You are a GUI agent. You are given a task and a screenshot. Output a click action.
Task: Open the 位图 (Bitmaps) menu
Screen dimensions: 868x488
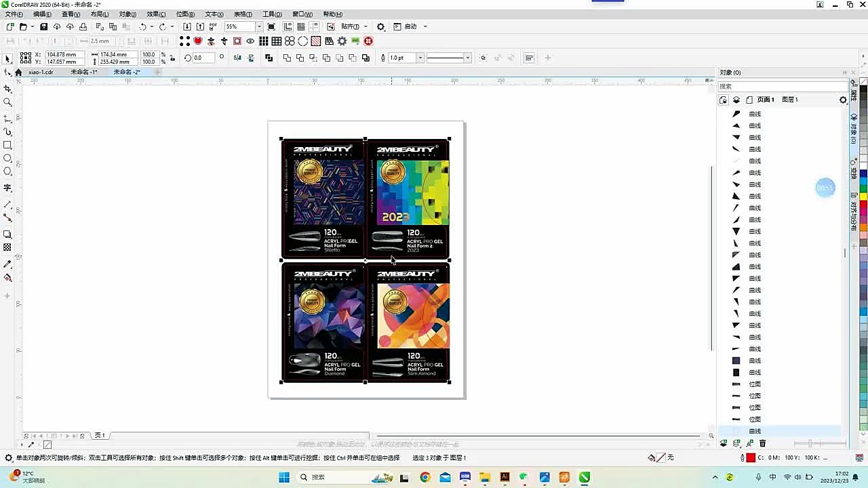(x=185, y=14)
